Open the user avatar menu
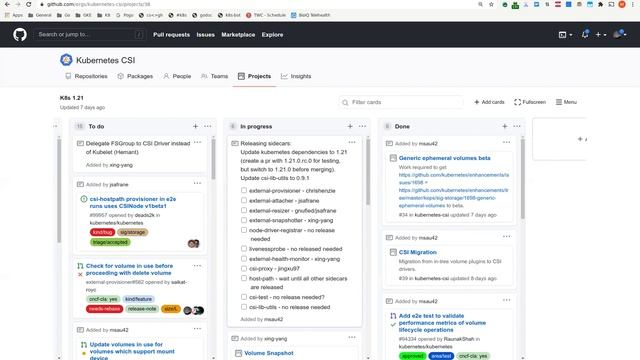This screenshot has height=360, width=640. point(620,34)
